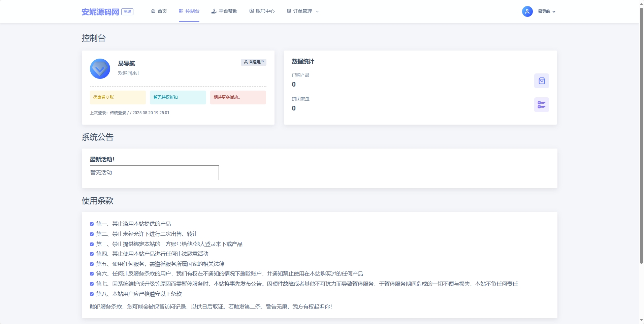Viewport: 644px width, 324px height.
Task: Click the order list icon beside 订单管理
Action: pos(289,11)
